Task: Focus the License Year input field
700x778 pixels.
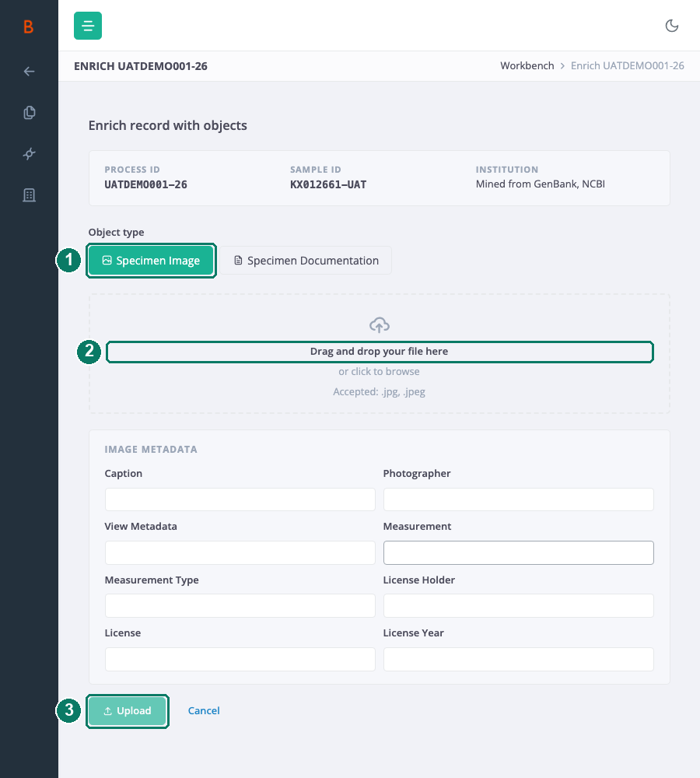Action: pyautogui.click(x=519, y=660)
